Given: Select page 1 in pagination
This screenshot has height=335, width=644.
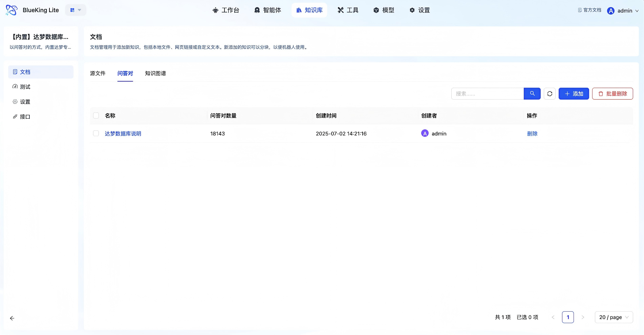Looking at the screenshot, I should pyautogui.click(x=568, y=317).
